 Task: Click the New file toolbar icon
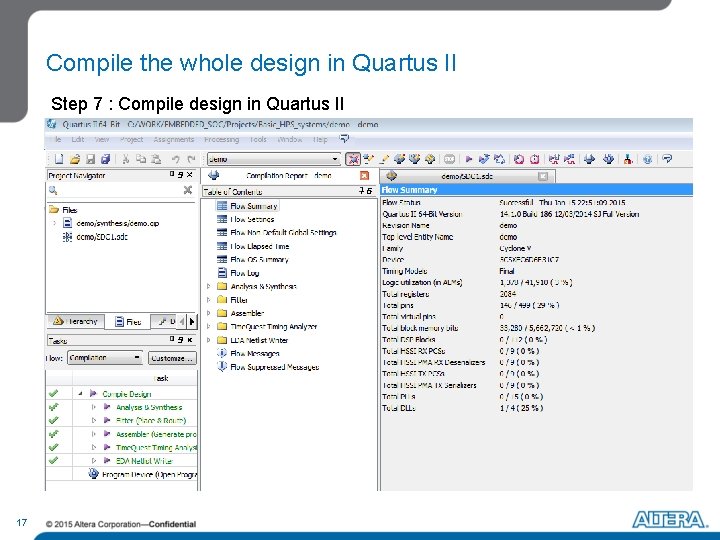tap(59, 159)
